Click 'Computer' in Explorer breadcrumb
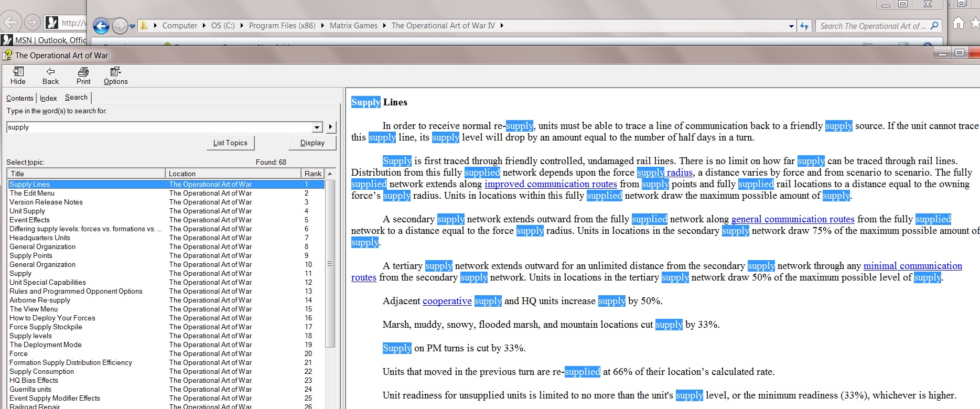The width and height of the screenshot is (980, 409). pos(180,26)
